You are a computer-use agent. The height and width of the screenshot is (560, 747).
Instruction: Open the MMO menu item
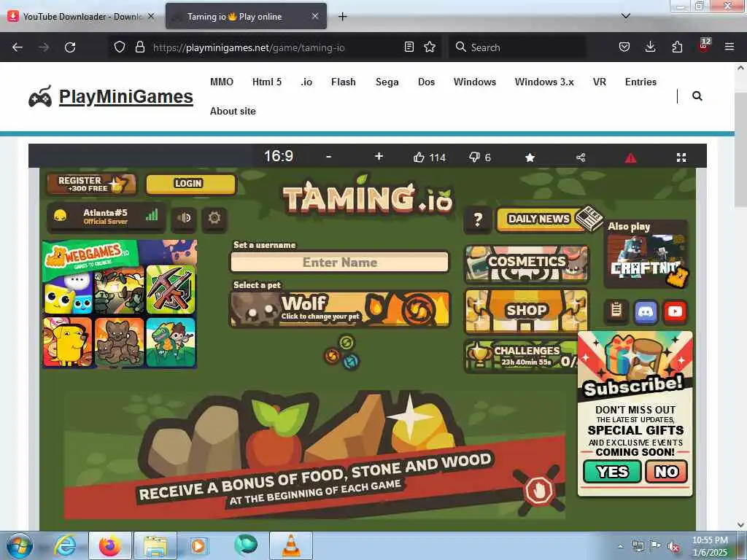pyautogui.click(x=222, y=82)
